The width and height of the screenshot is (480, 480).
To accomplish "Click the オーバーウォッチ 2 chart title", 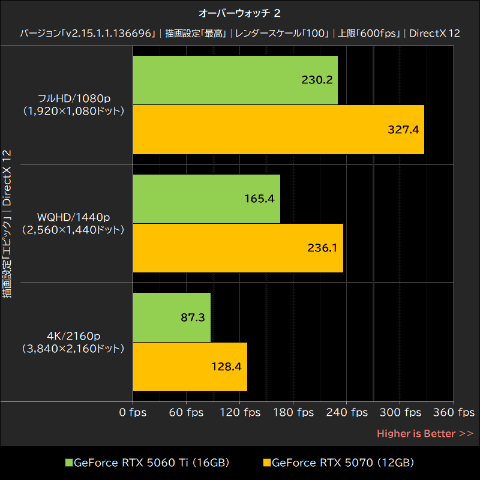I will pos(240,13).
